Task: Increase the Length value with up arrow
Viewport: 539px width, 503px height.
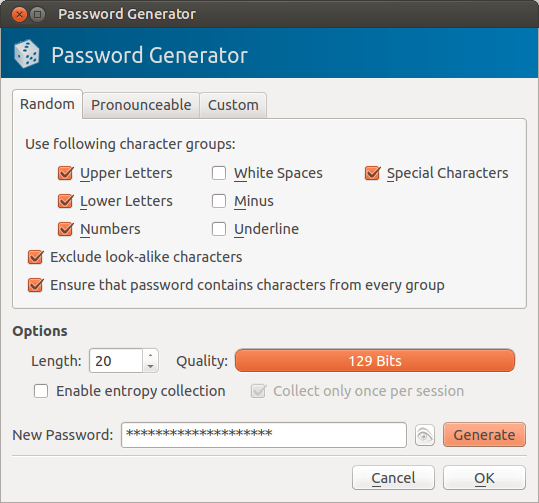Action: 150,355
